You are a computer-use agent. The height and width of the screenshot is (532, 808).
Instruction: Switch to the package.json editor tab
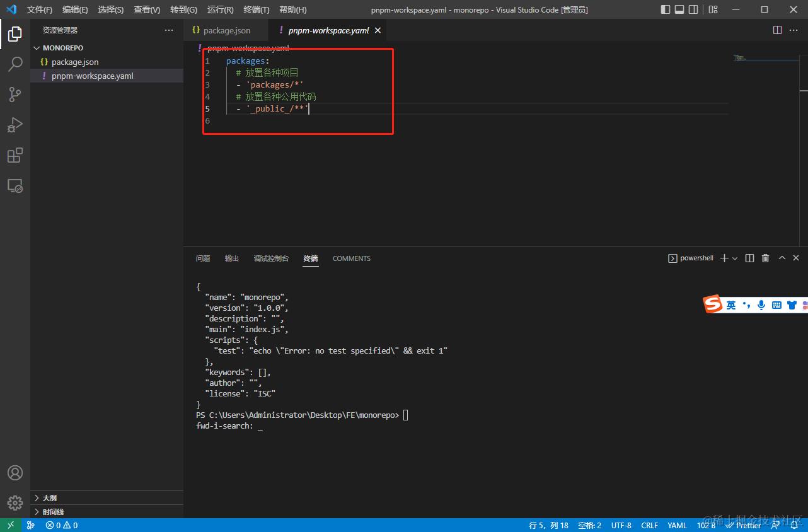coord(226,30)
